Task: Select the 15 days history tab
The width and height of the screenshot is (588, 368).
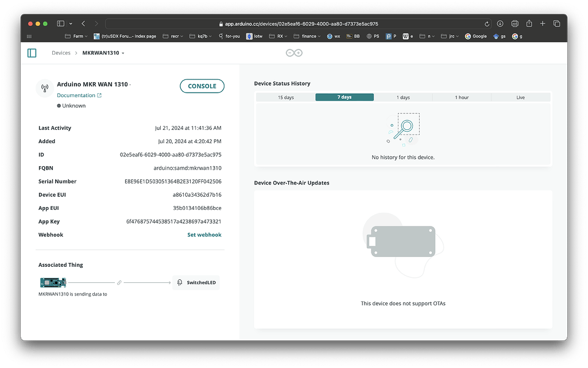Action: 286,97
